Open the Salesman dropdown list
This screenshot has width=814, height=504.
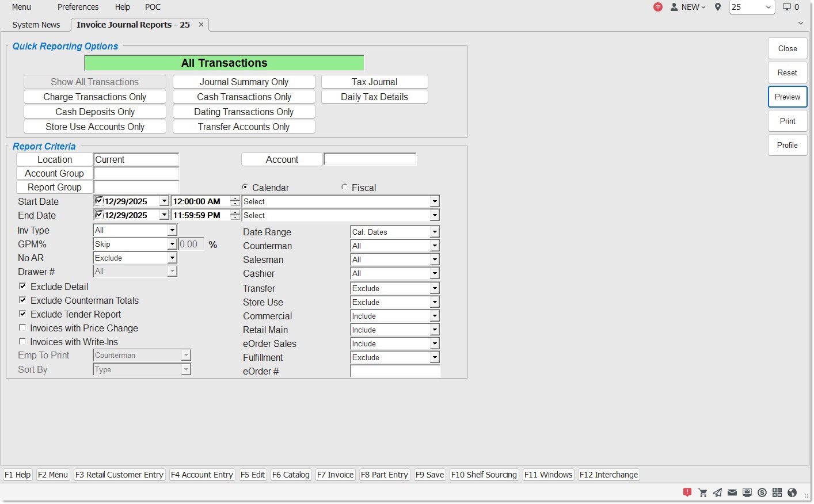pos(435,259)
